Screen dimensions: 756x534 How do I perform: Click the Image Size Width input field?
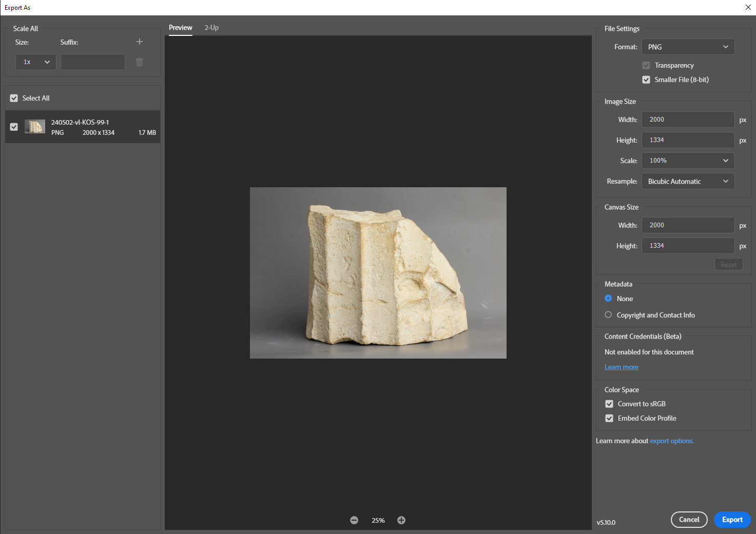688,120
